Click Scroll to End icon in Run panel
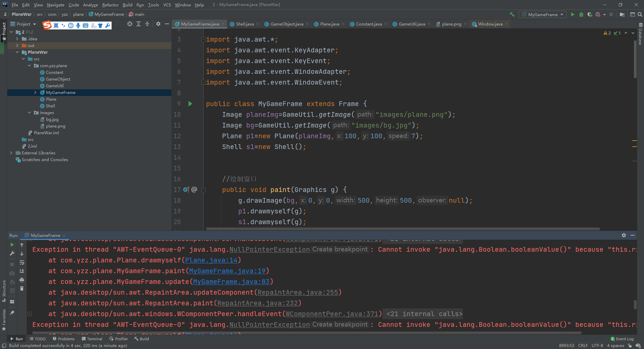This screenshot has height=349, width=644. click(22, 271)
